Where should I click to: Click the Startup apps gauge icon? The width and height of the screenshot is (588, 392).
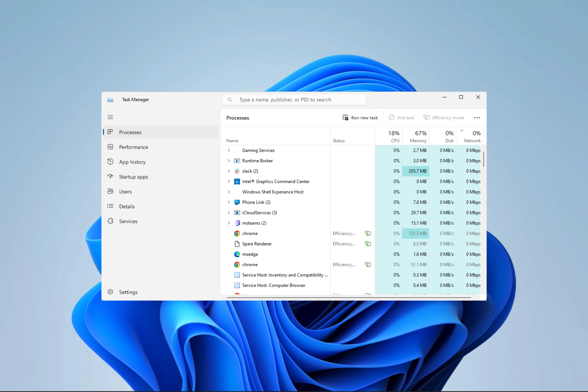pos(110,176)
